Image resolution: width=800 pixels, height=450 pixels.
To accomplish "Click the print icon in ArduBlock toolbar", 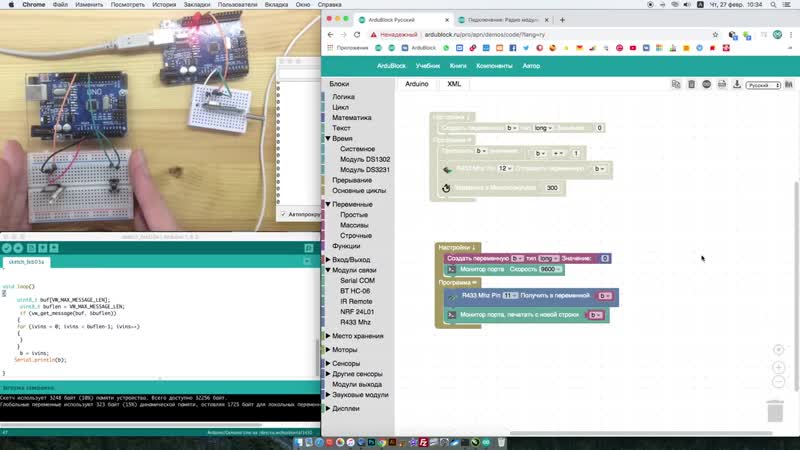I will point(722,84).
